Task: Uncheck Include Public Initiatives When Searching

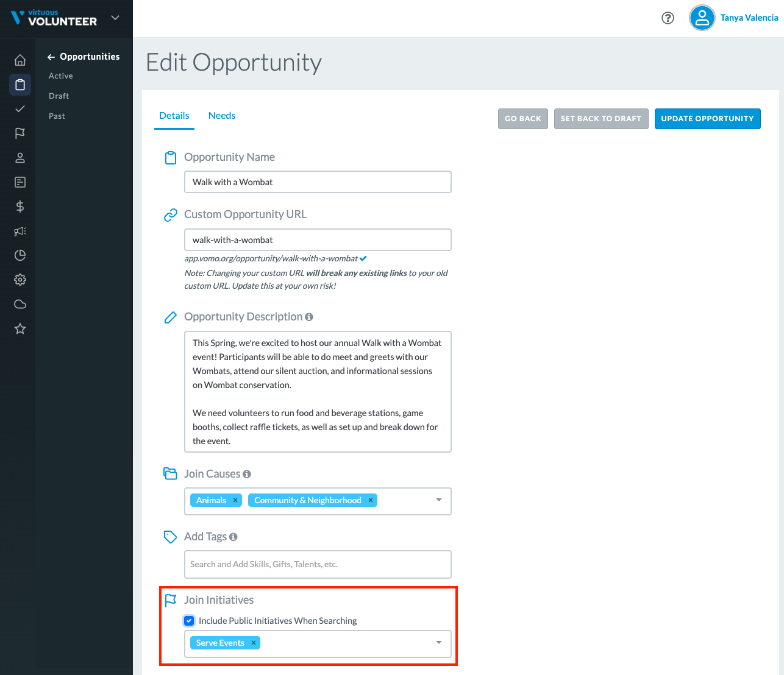Action: click(189, 621)
